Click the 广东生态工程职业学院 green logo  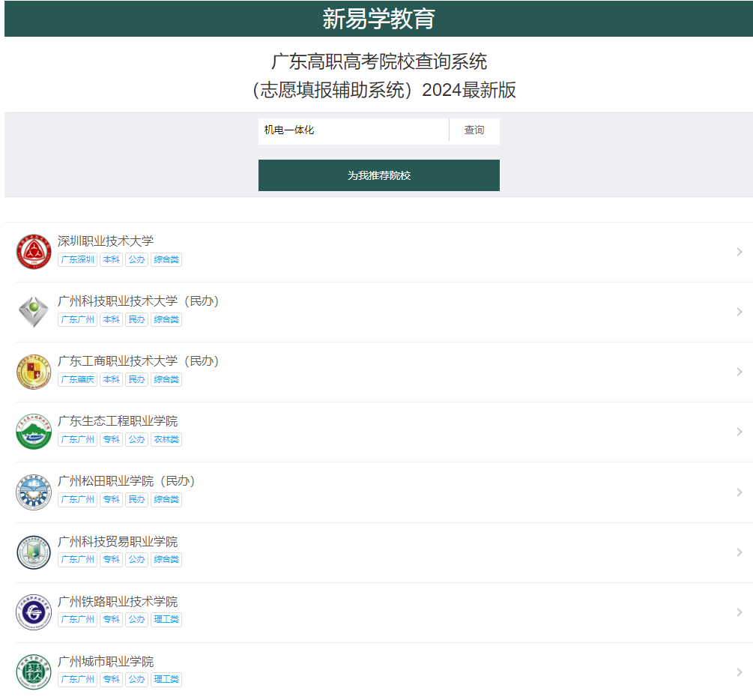(34, 432)
